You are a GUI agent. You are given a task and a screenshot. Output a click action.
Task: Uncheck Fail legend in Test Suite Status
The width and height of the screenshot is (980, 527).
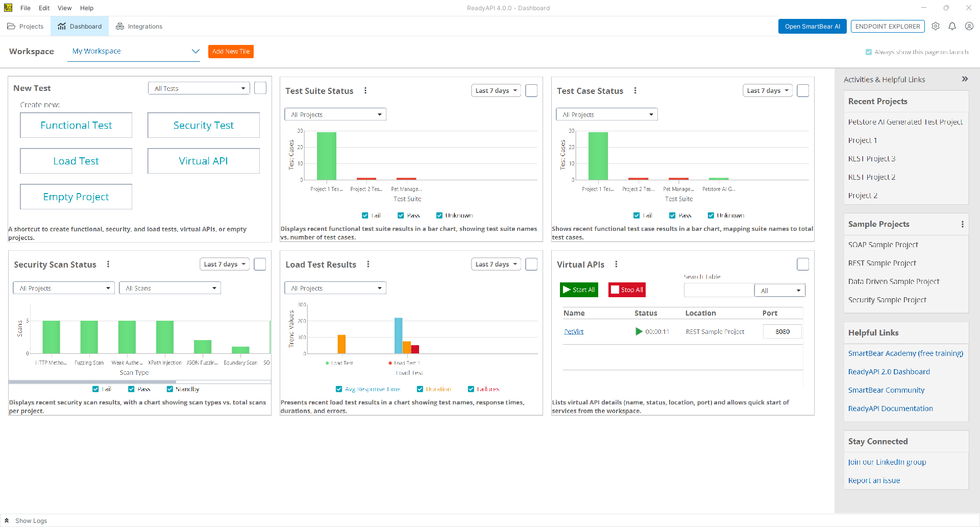pyautogui.click(x=365, y=215)
